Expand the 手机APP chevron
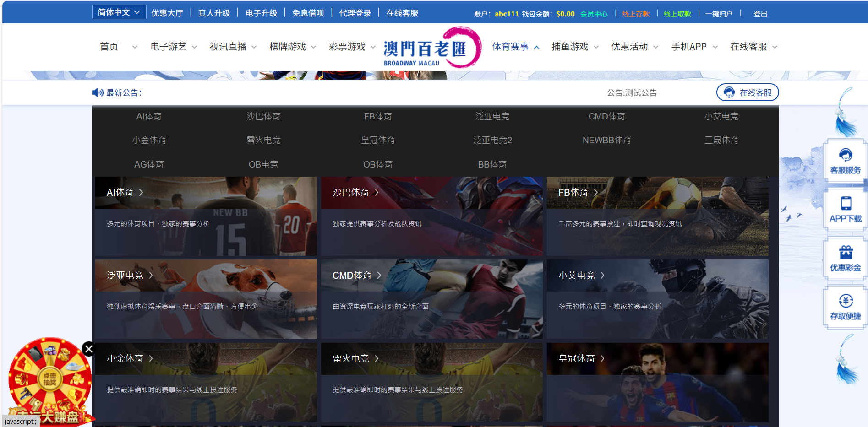This screenshot has width=868, height=427. click(x=715, y=47)
